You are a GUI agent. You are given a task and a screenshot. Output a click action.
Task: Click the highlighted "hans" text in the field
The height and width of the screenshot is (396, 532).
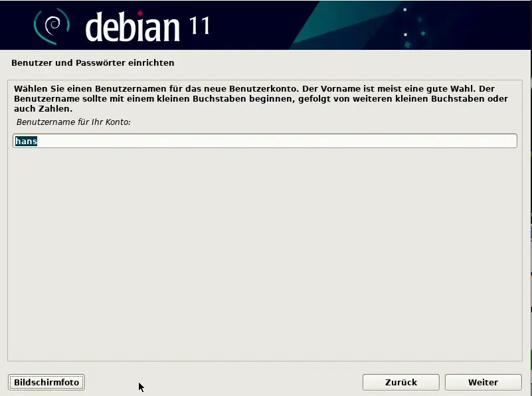tap(26, 141)
